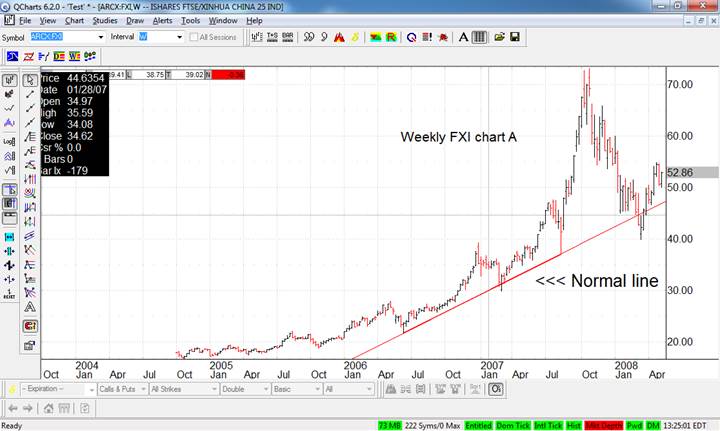The height and width of the screenshot is (431, 720).
Task: Open the Studies menu
Action: click(x=105, y=21)
